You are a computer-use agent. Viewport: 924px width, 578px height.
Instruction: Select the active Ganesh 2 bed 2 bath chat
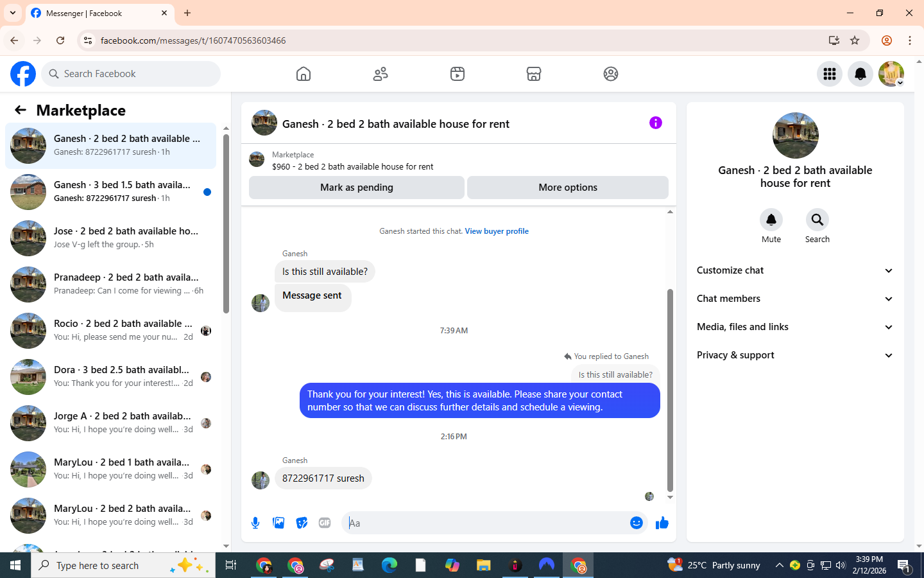(110, 146)
